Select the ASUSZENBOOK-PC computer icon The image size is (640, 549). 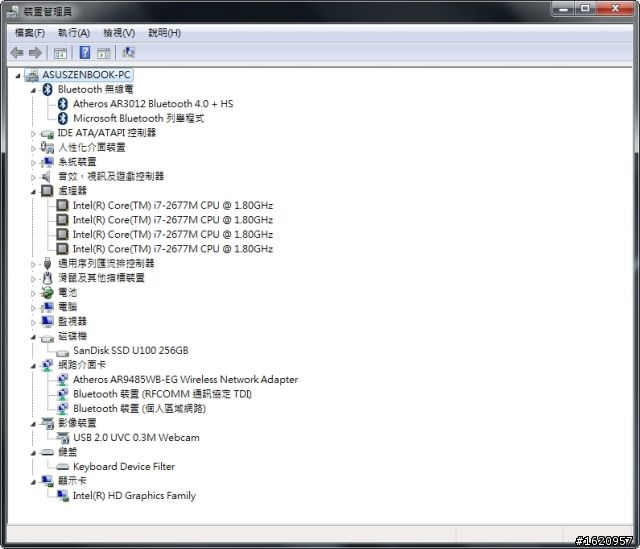32,75
